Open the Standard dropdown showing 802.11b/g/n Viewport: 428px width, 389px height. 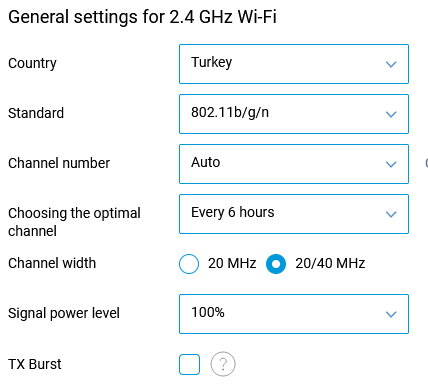point(294,114)
